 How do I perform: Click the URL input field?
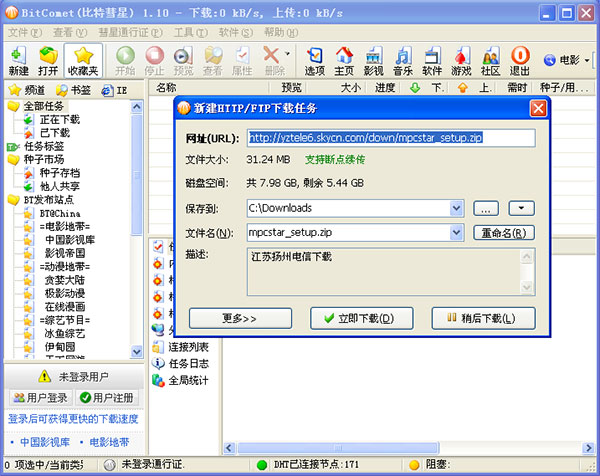click(x=391, y=138)
